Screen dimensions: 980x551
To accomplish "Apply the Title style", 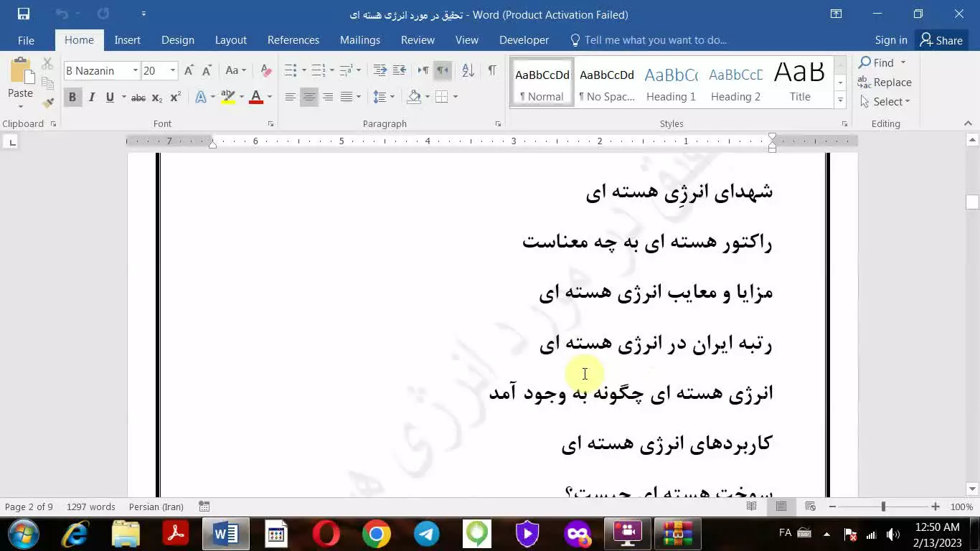I will 800,83.
